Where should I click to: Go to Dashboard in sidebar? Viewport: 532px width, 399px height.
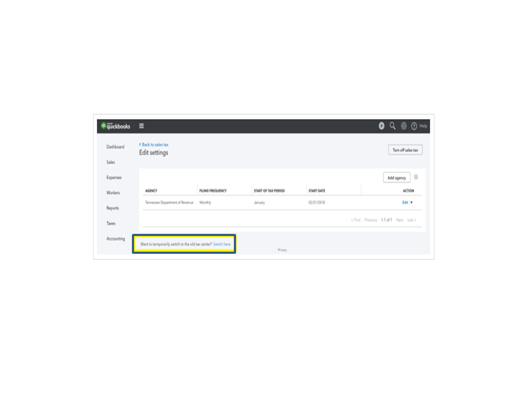pos(115,147)
